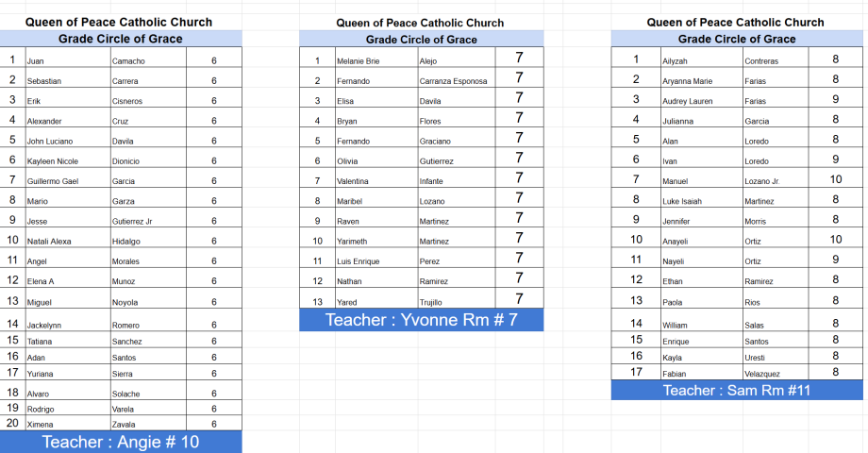Click the 'Gutierrez Jr' last name cell
Image resolution: width=868 pixels, height=453 pixels.
[x=147, y=221]
